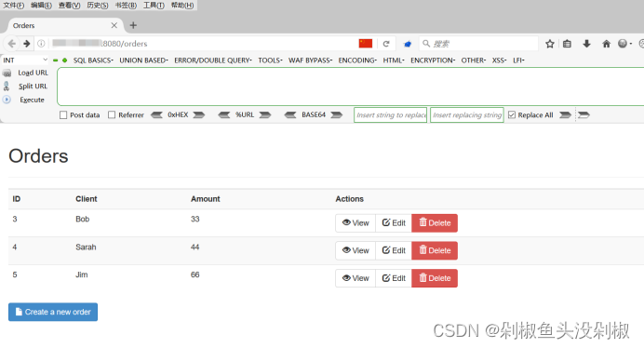Decode %URL with the left arrow
The image size is (644, 348).
click(x=224, y=115)
